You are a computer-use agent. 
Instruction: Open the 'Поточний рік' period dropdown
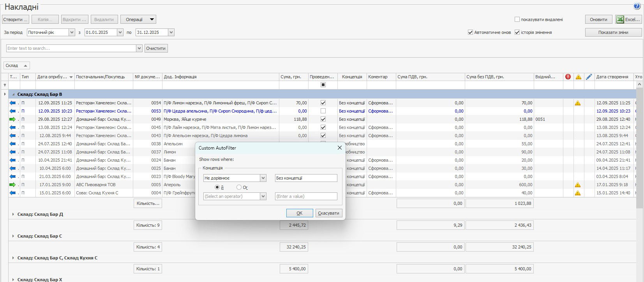click(72, 32)
